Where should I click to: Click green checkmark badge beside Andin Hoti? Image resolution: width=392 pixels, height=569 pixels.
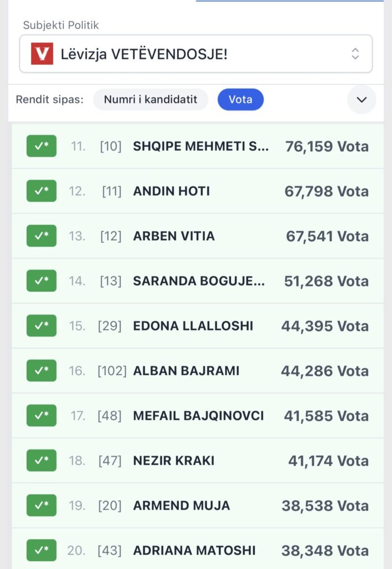click(42, 191)
